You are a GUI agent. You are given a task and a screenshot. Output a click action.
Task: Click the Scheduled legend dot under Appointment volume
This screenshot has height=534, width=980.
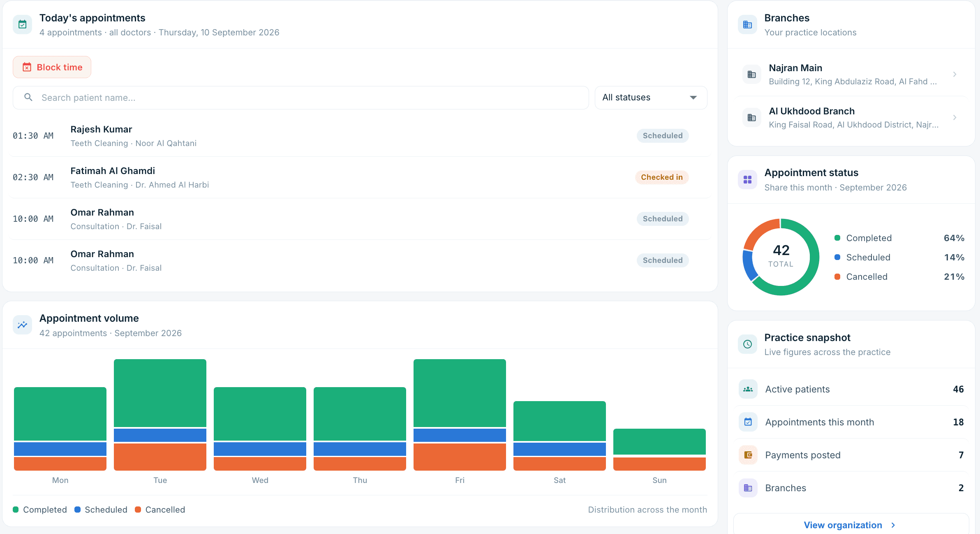(77, 509)
